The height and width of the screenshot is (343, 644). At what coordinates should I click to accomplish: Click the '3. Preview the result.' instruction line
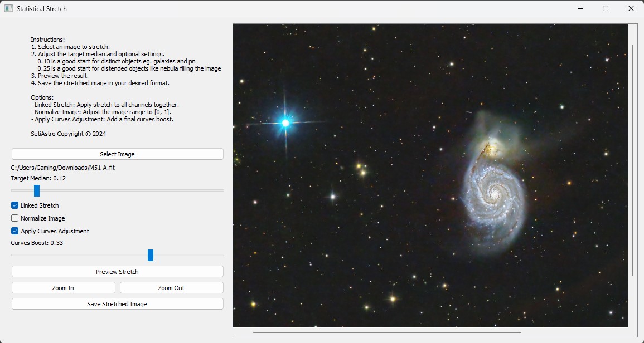click(x=60, y=76)
